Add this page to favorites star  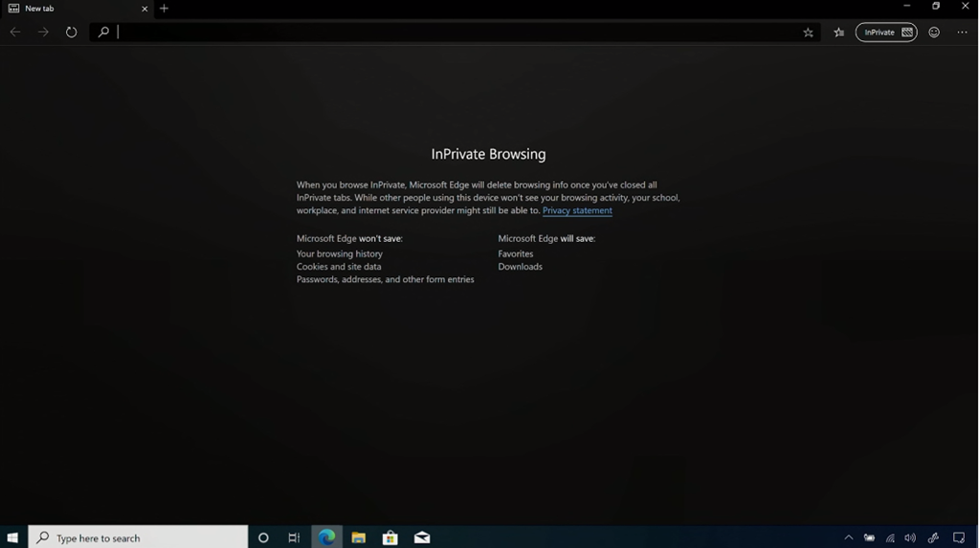pos(808,33)
